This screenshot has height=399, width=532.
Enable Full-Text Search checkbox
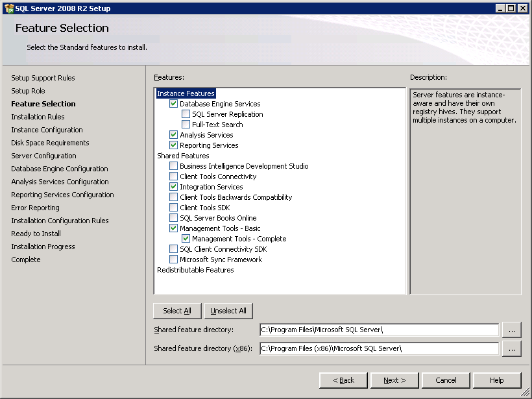tap(186, 125)
